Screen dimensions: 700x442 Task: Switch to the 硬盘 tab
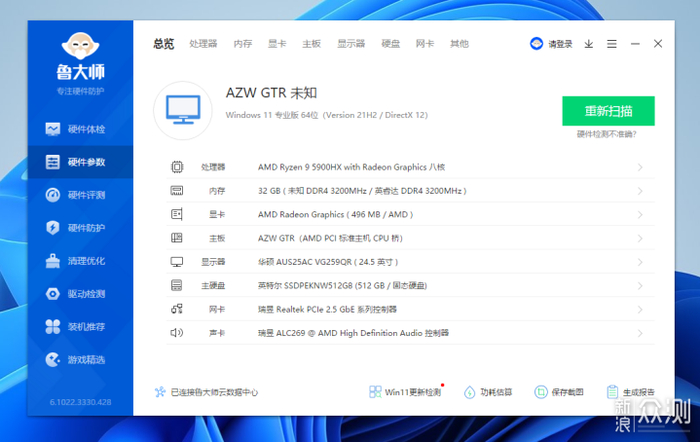(x=391, y=44)
